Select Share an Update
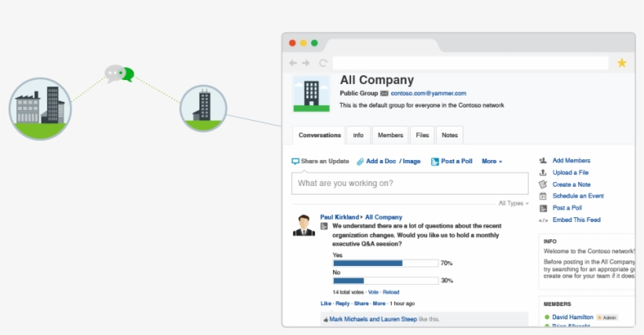The image size is (644, 335). (x=325, y=161)
